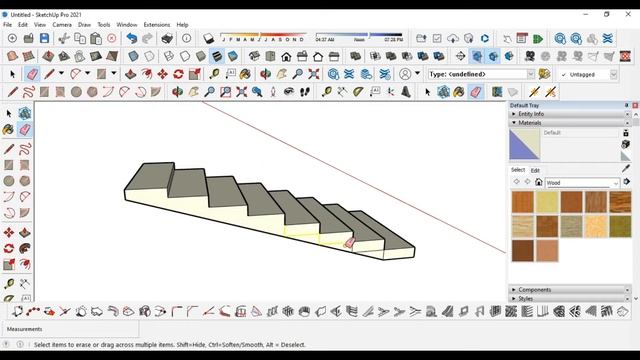Select the Tape Measure tool in left toolbar
Image resolution: width=640 pixels, height=360 pixels.
coord(9,284)
